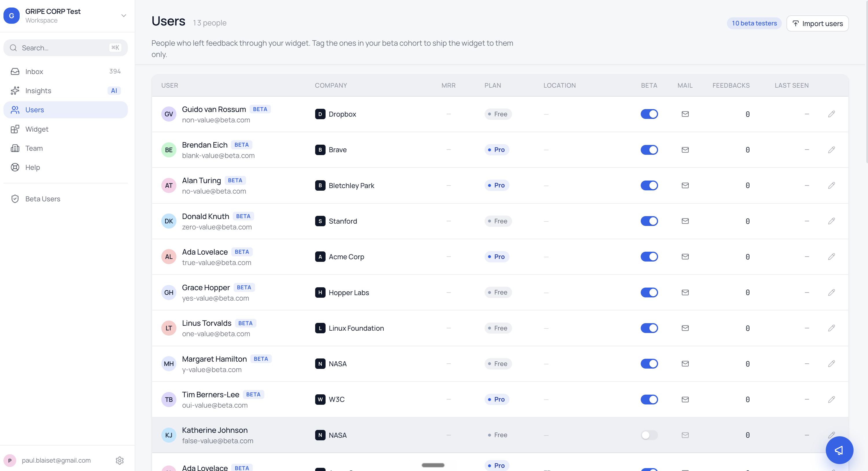Screen dimensions: 868x471
Task: Enable beta toggle for Katherine Johnson
Action: point(649,435)
